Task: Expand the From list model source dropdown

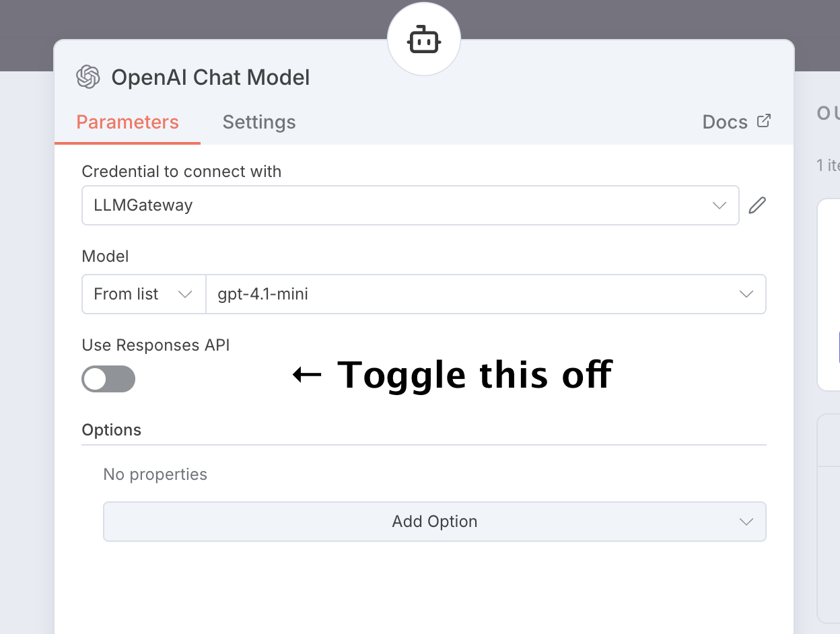Action: (x=143, y=294)
